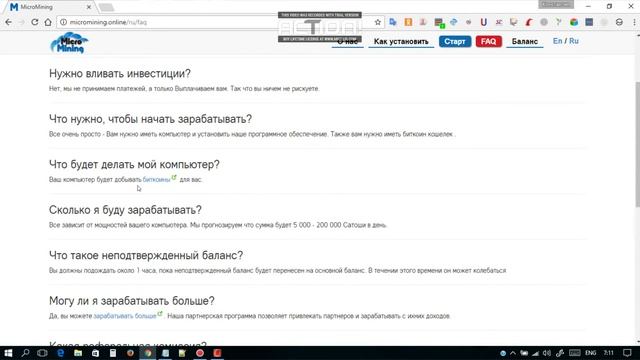Screen dimensions: 640x360
Task: Open the red FAQ button
Action: coord(488,42)
